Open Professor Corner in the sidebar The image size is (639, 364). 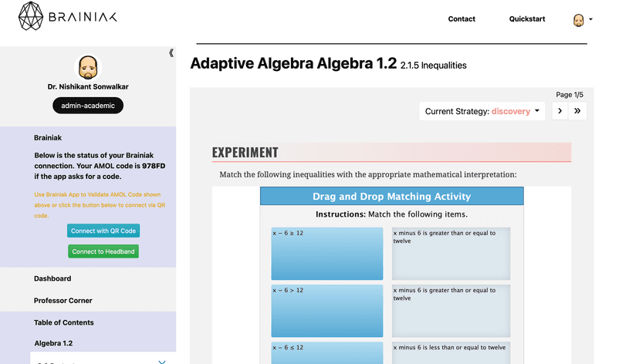click(63, 301)
